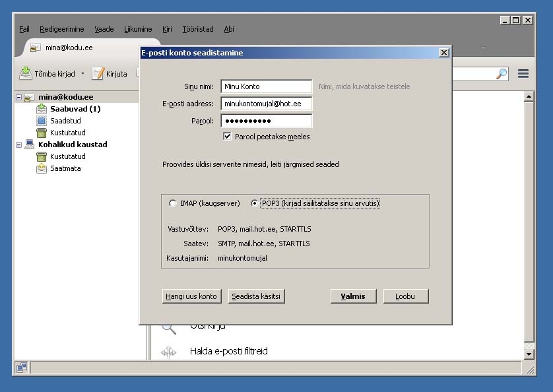Viewport: 553px width, 392px height.
Task: Select the Saadetud folder
Action: [65, 121]
